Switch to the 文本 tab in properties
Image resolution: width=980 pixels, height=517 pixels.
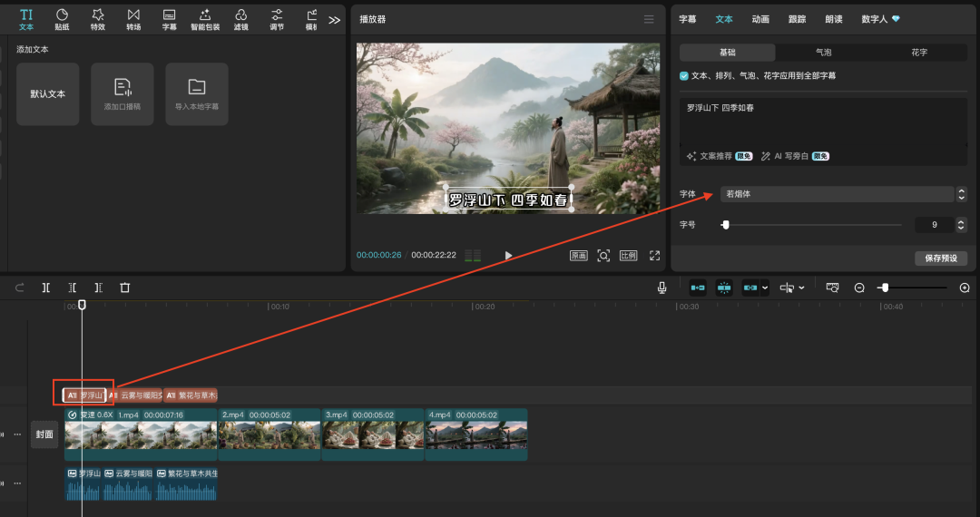[x=724, y=19]
